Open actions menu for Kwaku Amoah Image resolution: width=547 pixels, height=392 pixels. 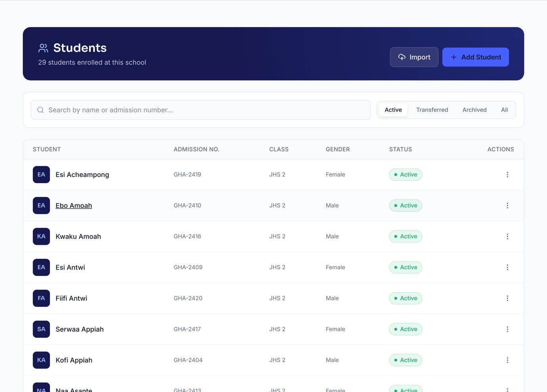point(507,236)
